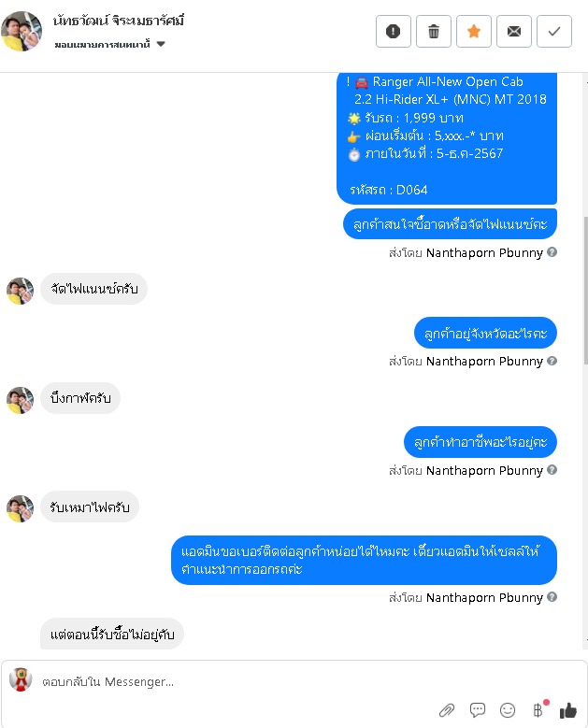Viewport: 588px width, 728px height.
Task: Open saved replies speech bubble icon
Action: (478, 709)
